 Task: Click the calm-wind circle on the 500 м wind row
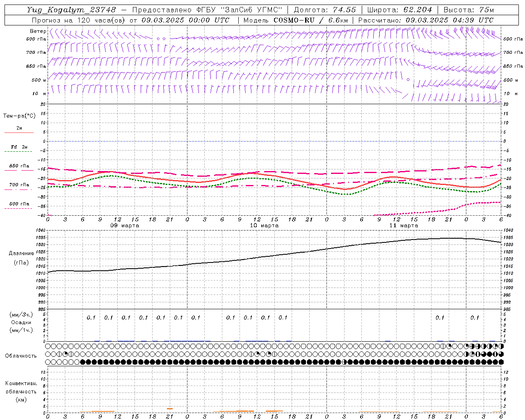[x=408, y=80]
